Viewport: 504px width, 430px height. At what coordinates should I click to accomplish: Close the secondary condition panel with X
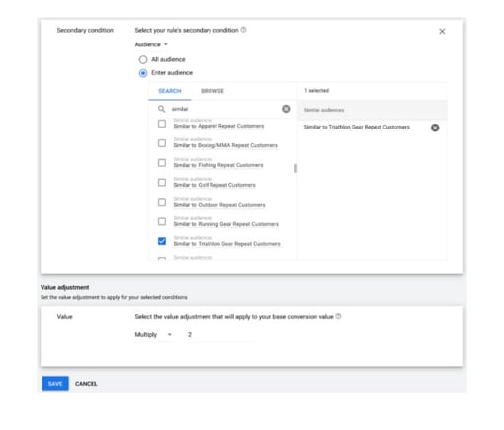(x=442, y=32)
